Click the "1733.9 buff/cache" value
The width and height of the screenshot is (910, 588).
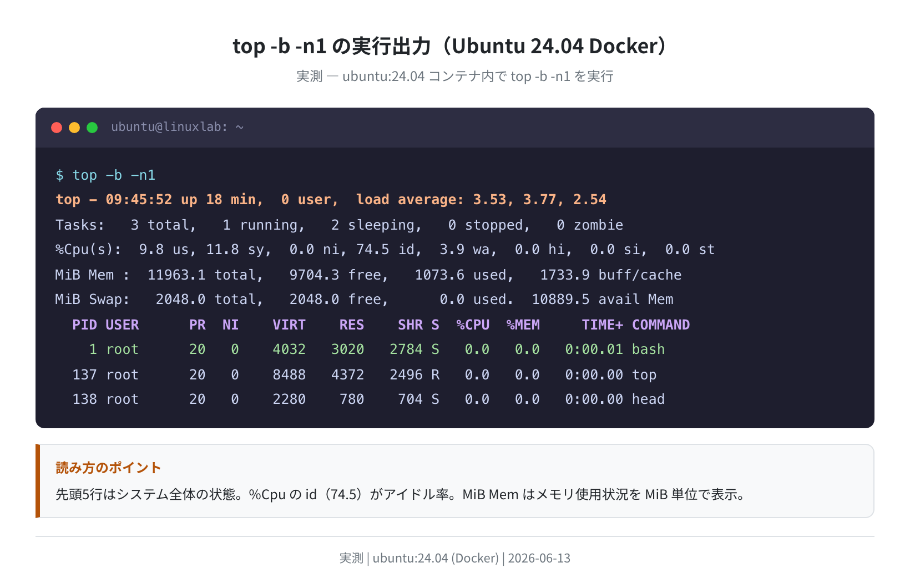(x=611, y=275)
